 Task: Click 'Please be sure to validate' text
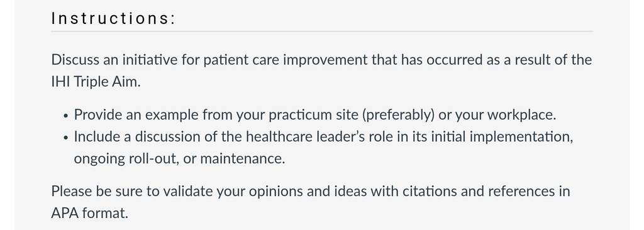[x=132, y=192]
